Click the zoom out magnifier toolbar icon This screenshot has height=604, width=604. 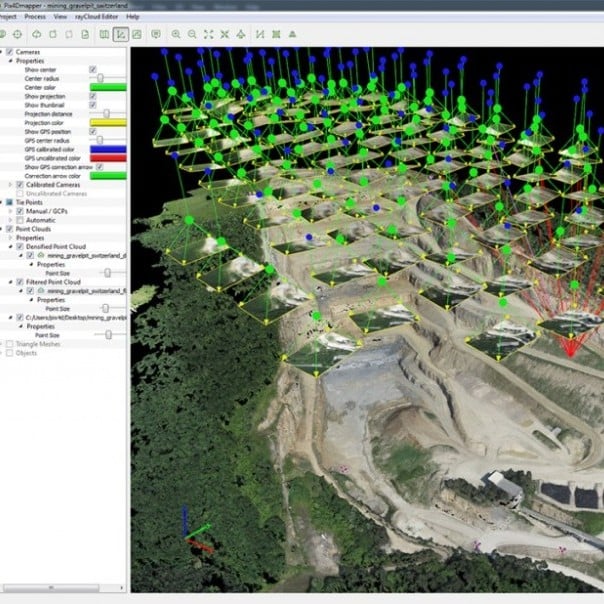coord(192,34)
